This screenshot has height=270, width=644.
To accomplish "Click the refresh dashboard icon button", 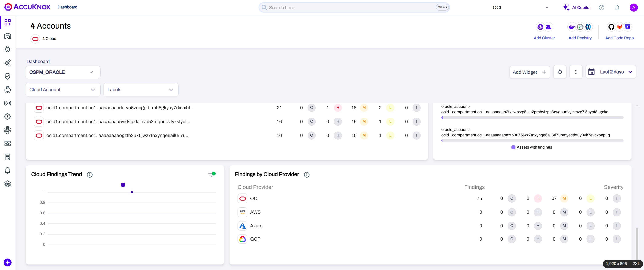I will pyautogui.click(x=560, y=72).
